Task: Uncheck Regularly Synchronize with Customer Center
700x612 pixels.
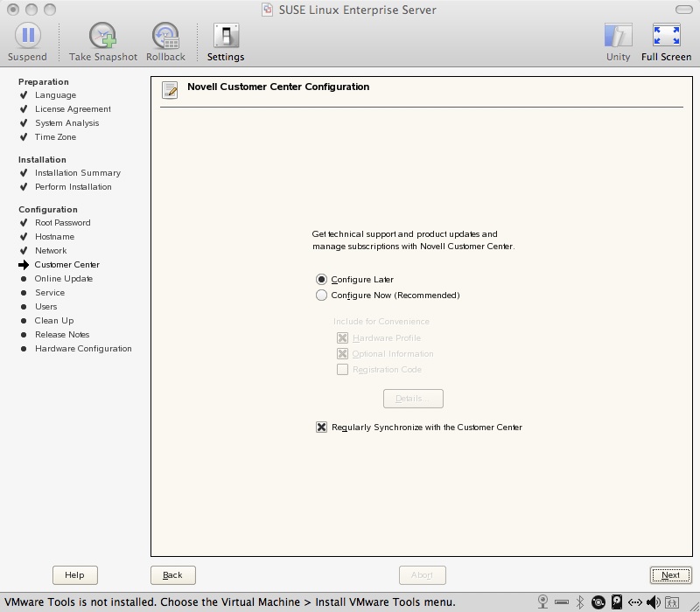Action: point(321,428)
